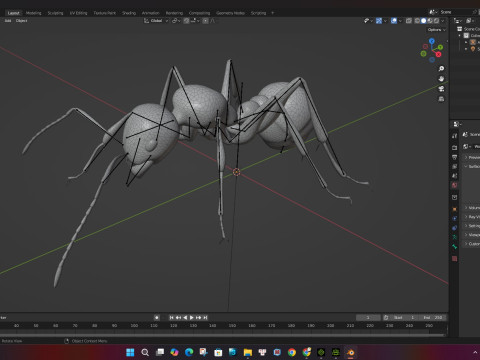Open the Object menu in viewport header

pyautogui.click(x=21, y=21)
